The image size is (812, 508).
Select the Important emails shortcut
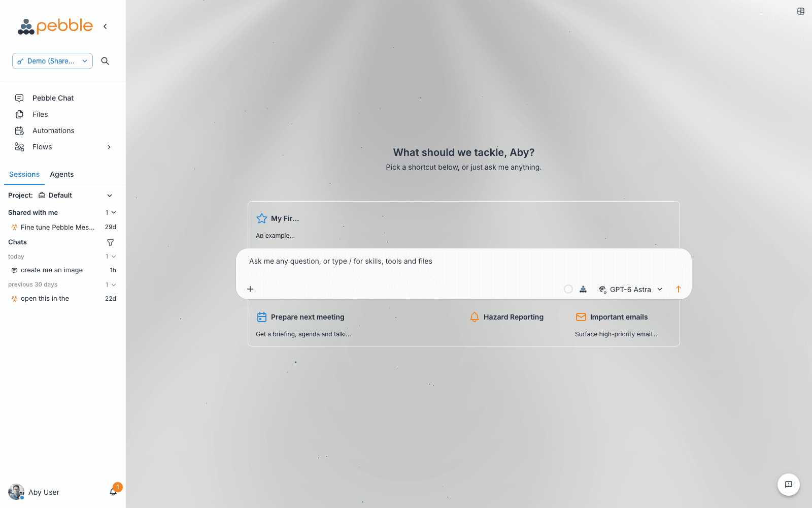pos(616,325)
